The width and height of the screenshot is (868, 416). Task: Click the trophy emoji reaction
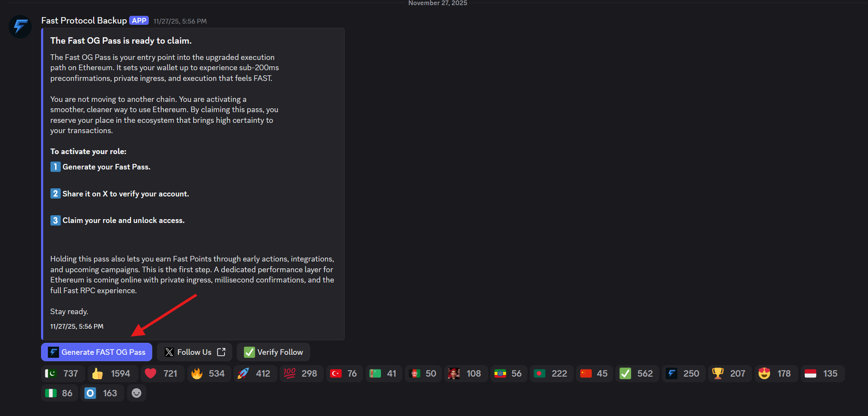pyautogui.click(x=729, y=374)
